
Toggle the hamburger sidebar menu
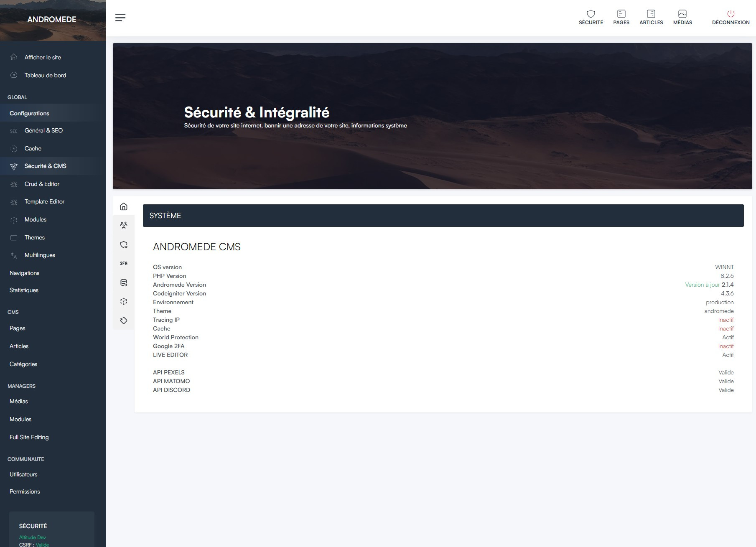tap(120, 18)
